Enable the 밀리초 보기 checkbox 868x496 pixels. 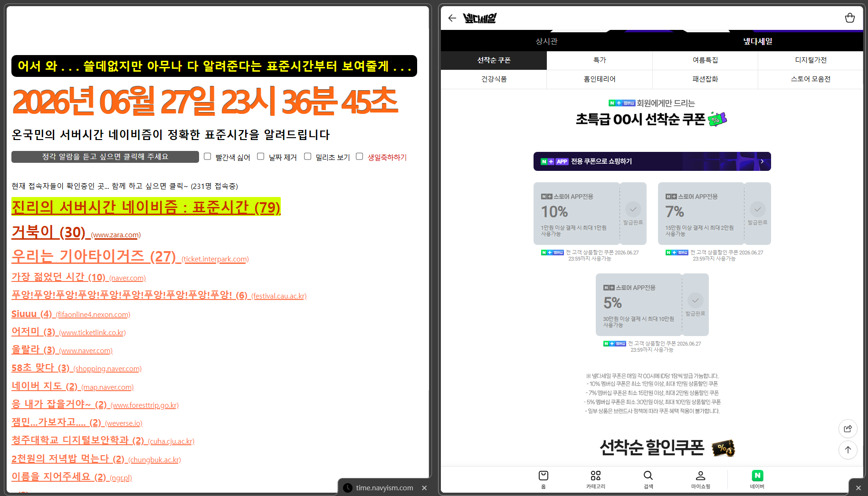pos(308,157)
